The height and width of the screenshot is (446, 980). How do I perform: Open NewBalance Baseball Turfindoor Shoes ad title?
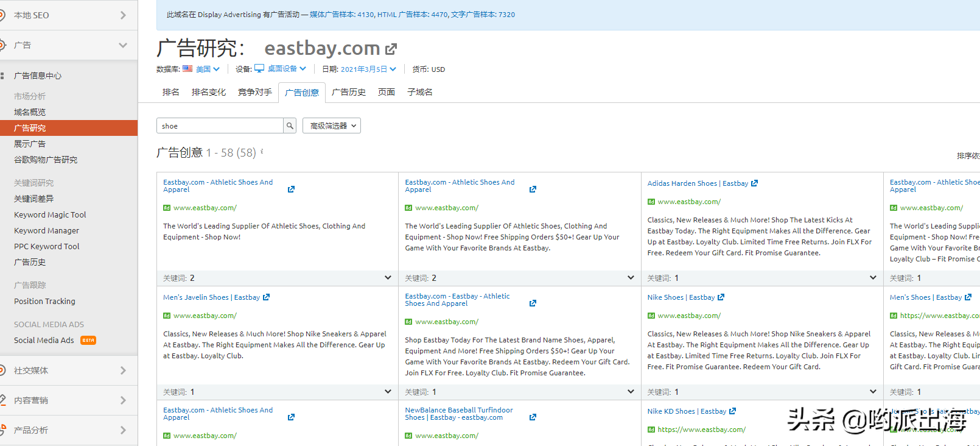pos(459,414)
